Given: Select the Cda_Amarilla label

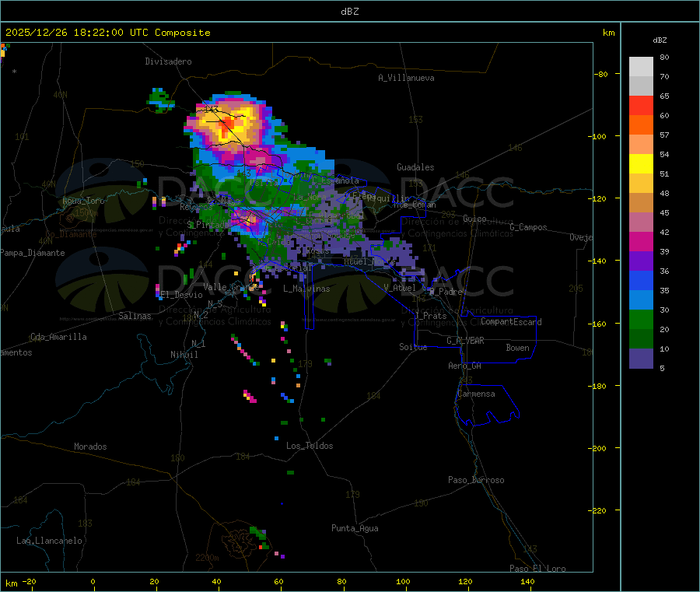Looking at the screenshot, I should 58,337.
